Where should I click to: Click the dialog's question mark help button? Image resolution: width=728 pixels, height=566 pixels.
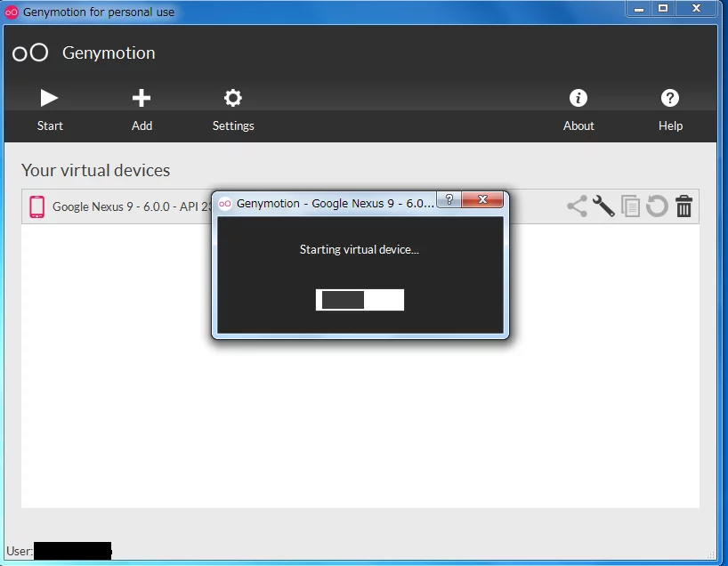click(449, 200)
